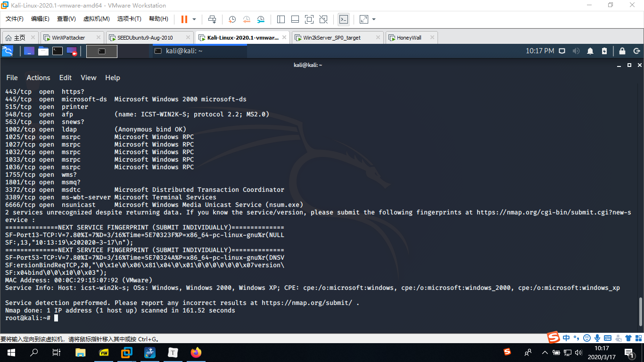The image size is (644, 362).
Task: Toggle the console view icon in VMware toolbar
Action: tap(344, 19)
